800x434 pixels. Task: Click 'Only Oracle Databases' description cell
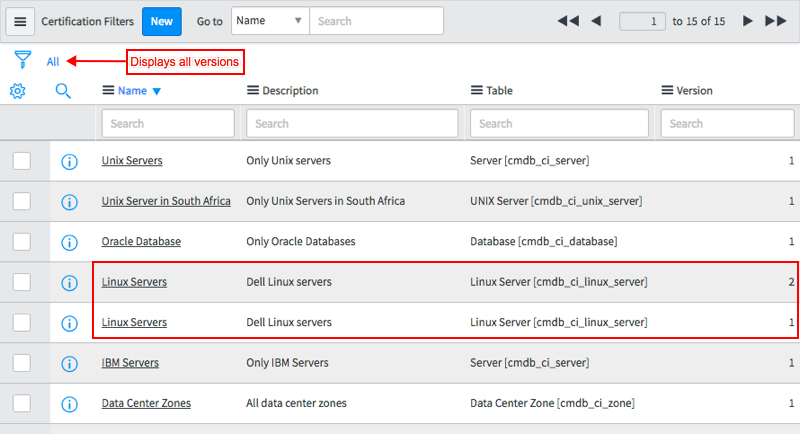coord(301,241)
